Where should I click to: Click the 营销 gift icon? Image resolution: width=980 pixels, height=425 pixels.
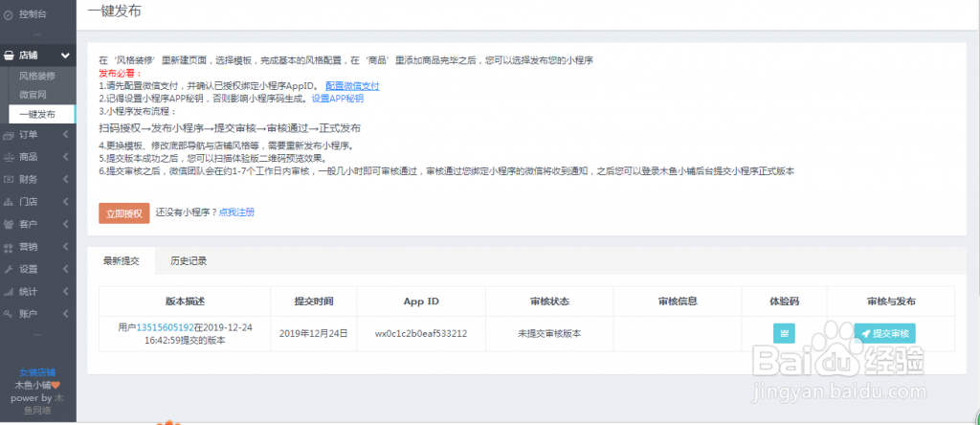pos(9,247)
